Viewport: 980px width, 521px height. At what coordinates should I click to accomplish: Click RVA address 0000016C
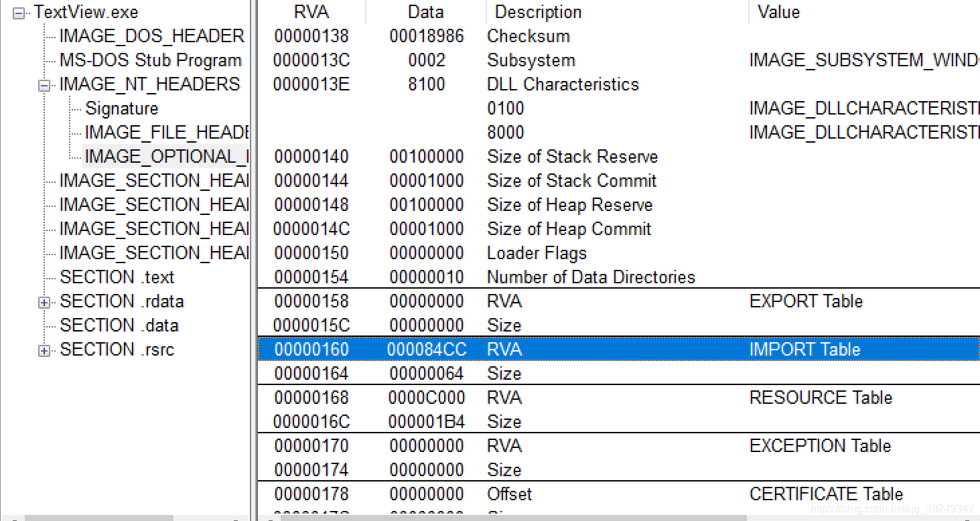pyautogui.click(x=311, y=422)
